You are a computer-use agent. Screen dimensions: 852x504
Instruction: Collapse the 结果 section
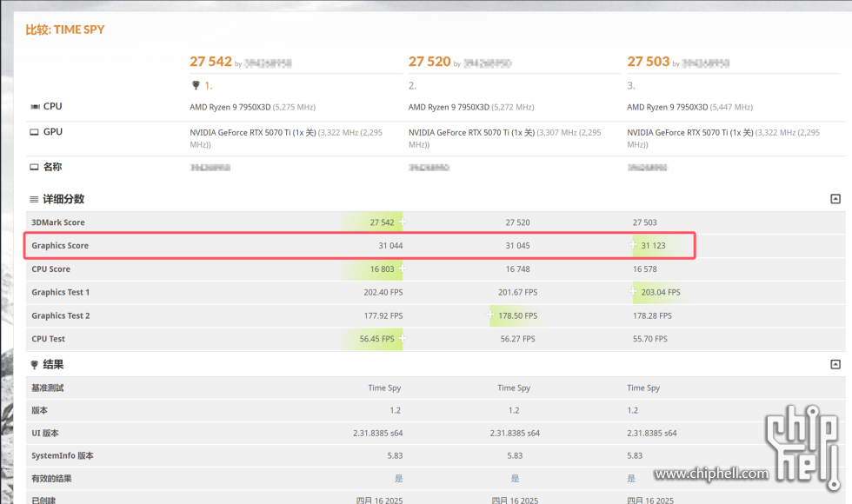tap(835, 364)
